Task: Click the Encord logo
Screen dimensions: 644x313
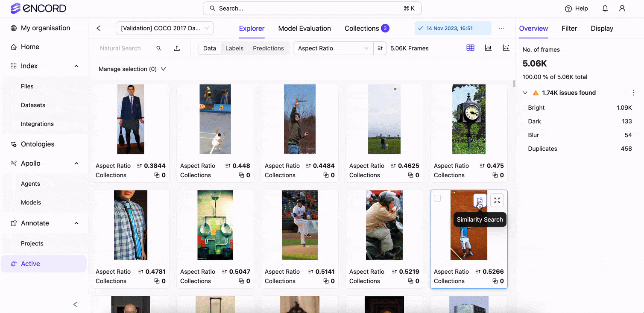Action: click(x=38, y=8)
